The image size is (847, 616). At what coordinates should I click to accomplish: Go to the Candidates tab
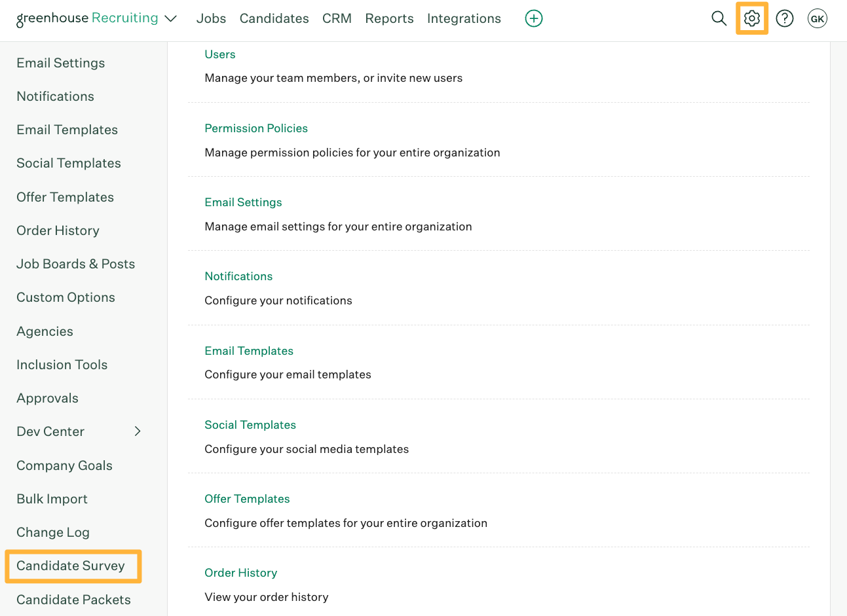274,18
